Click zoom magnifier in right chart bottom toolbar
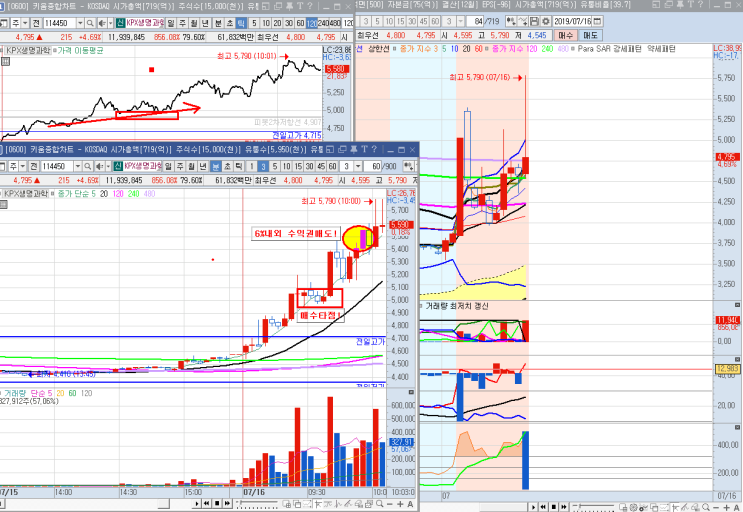The width and height of the screenshot is (743, 512). point(706,507)
